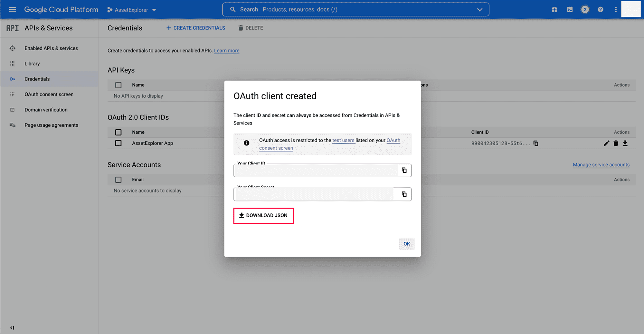
Task: Open the Cloud Shell terminal icon
Action: click(x=570, y=10)
